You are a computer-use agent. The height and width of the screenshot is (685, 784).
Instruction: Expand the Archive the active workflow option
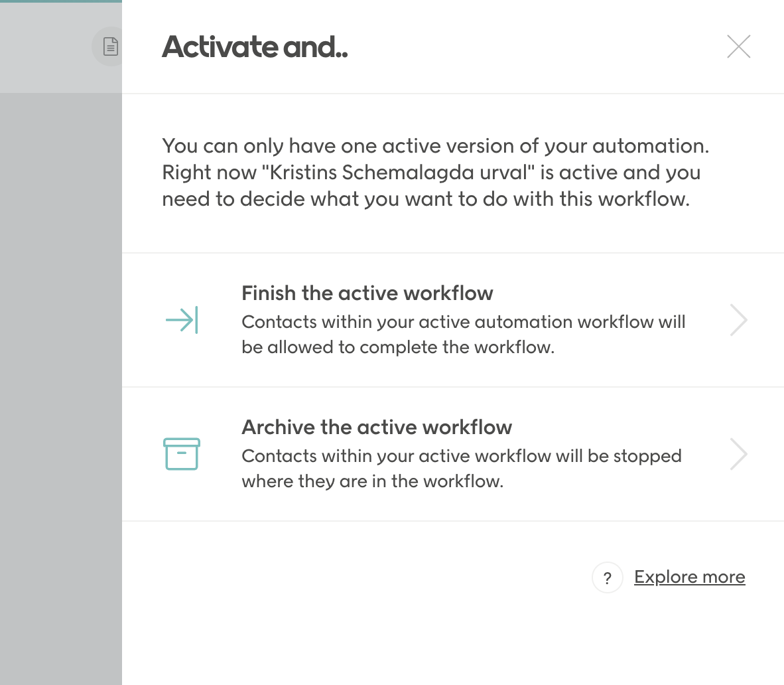[x=738, y=454]
